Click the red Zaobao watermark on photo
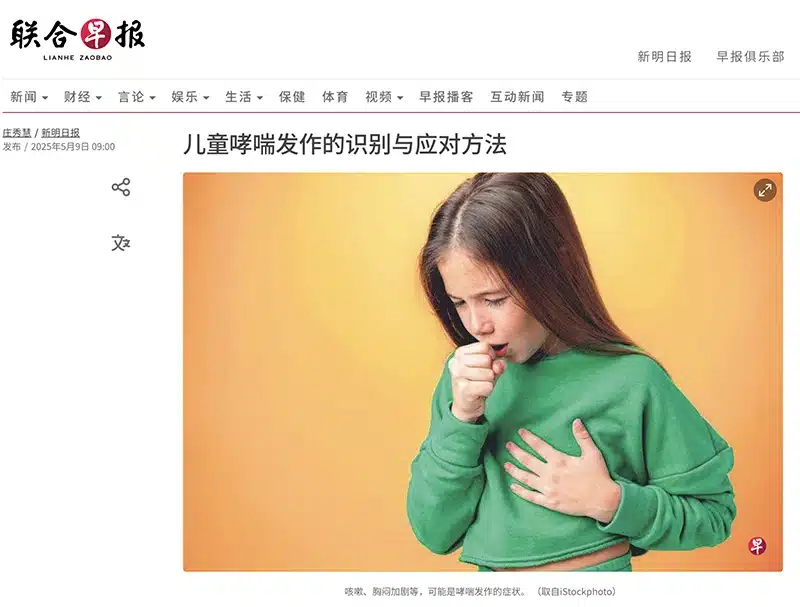 tap(757, 546)
